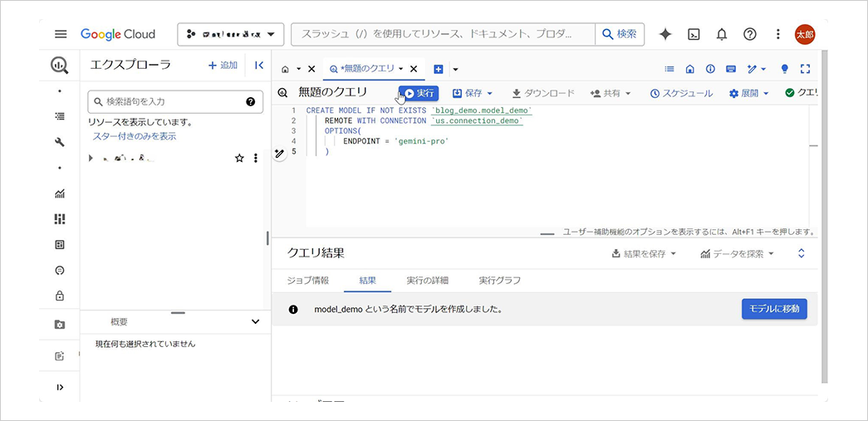This screenshot has height=421, width=868.
Task: Run the query with 実行 button
Action: (419, 94)
